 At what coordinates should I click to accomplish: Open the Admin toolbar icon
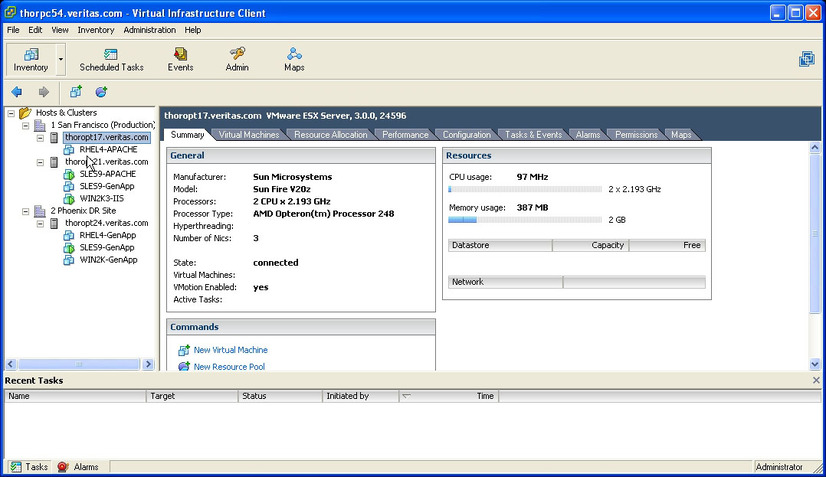point(237,53)
